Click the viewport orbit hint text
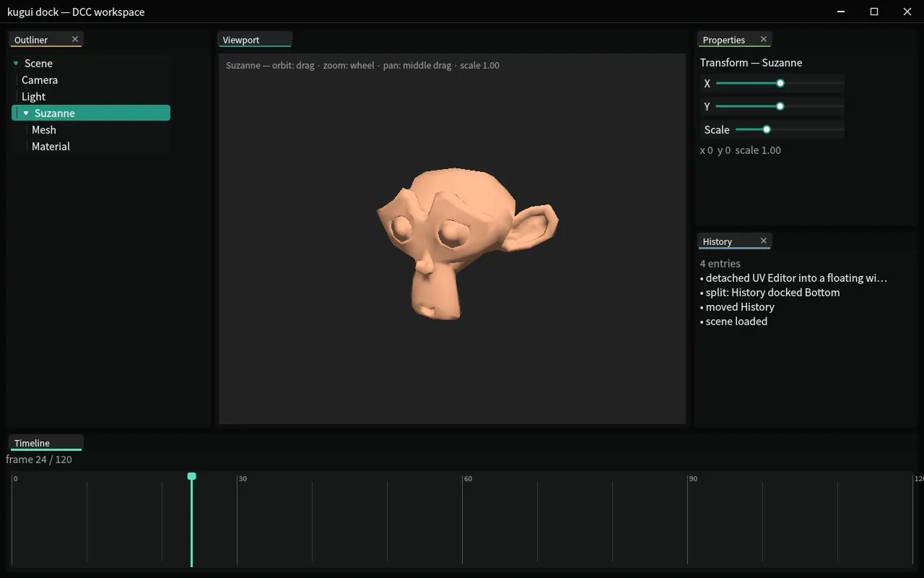The width and height of the screenshot is (924, 578). click(x=362, y=66)
